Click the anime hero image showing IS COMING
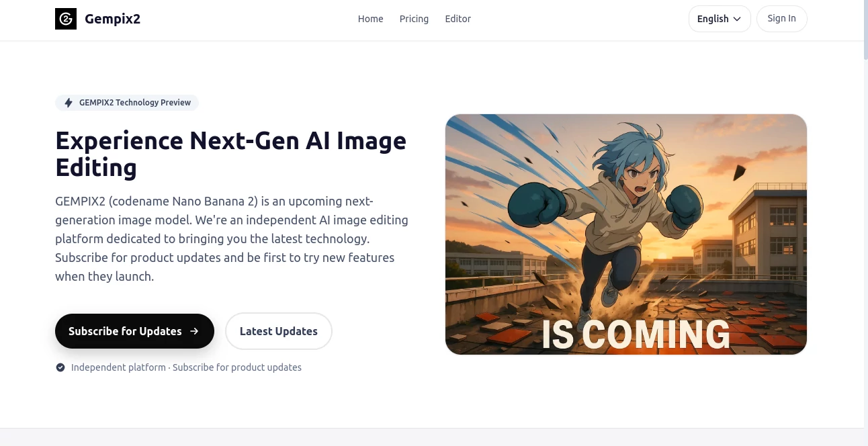The width and height of the screenshot is (868, 446). (626, 234)
